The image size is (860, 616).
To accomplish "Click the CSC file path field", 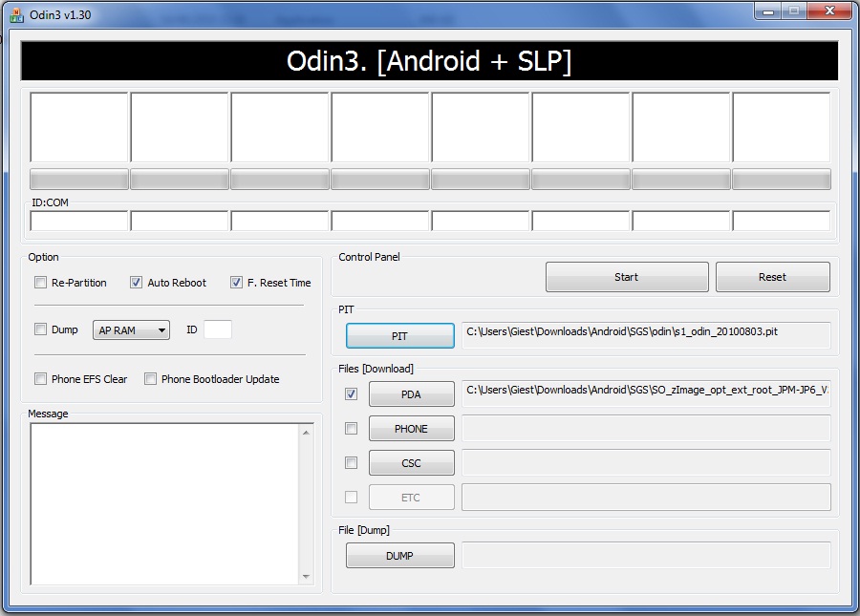I will 646,462.
